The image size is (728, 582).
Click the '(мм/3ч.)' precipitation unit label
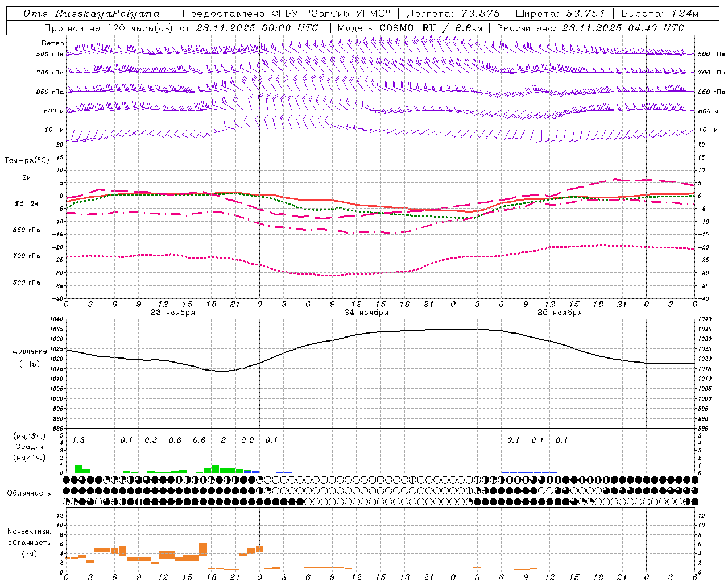tap(29, 436)
